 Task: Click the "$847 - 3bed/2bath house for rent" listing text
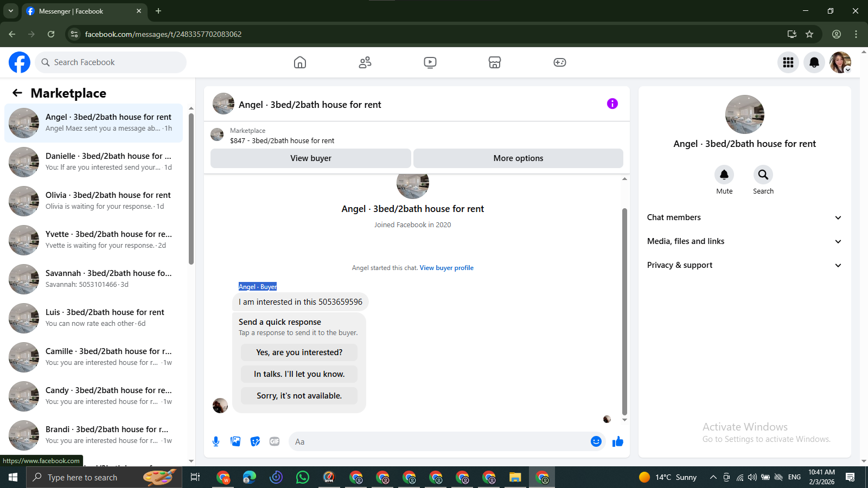(x=282, y=141)
